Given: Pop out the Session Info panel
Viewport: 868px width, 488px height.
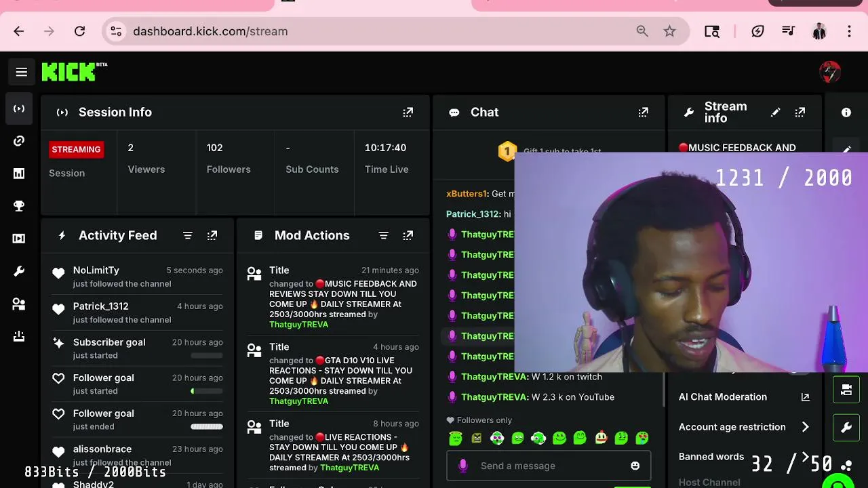Looking at the screenshot, I should (x=408, y=113).
